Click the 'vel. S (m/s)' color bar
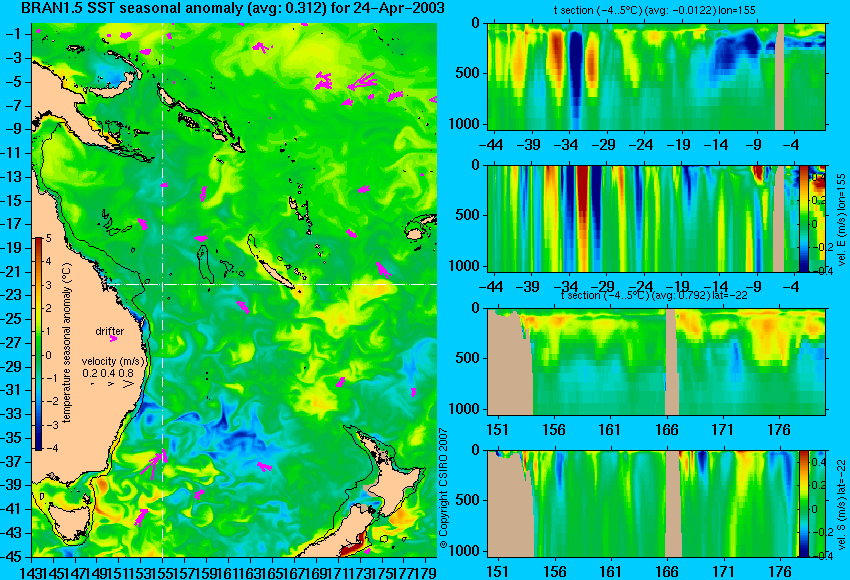The width and height of the screenshot is (850, 580). tap(804, 504)
